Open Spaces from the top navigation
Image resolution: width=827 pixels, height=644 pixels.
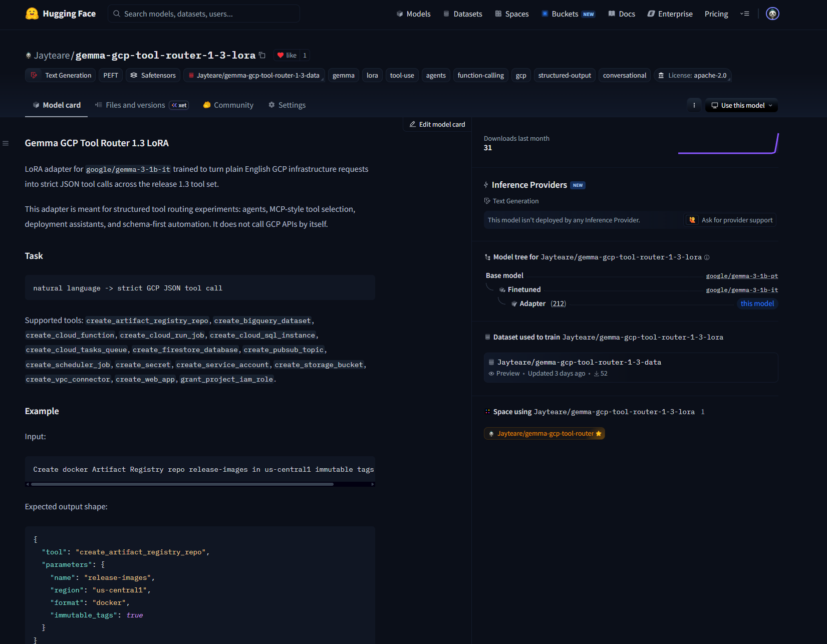point(511,14)
